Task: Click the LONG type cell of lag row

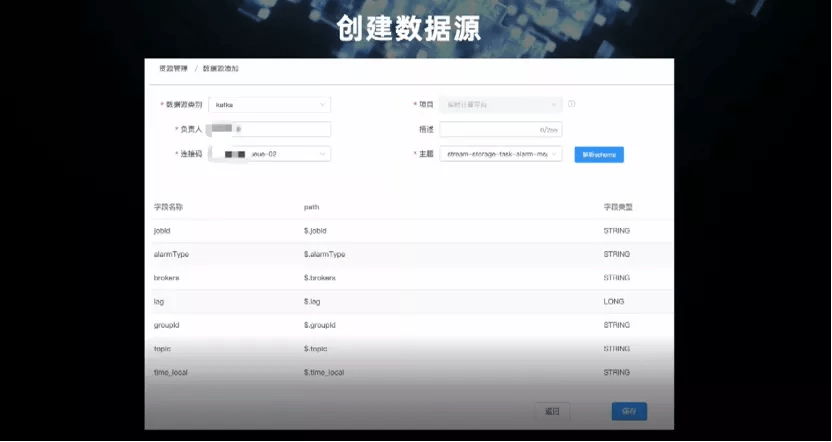Action: [x=614, y=301]
